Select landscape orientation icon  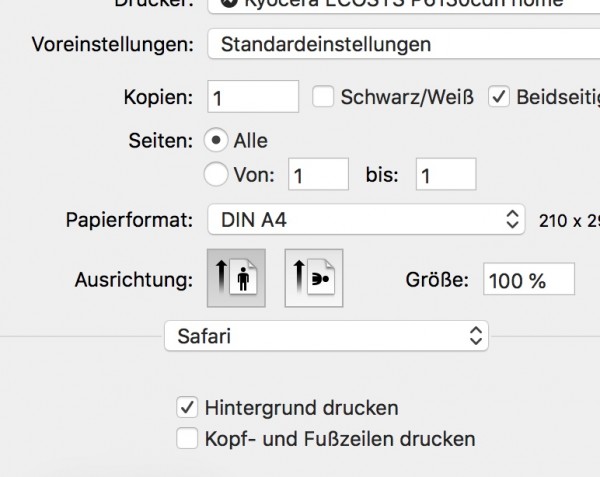pos(314,278)
